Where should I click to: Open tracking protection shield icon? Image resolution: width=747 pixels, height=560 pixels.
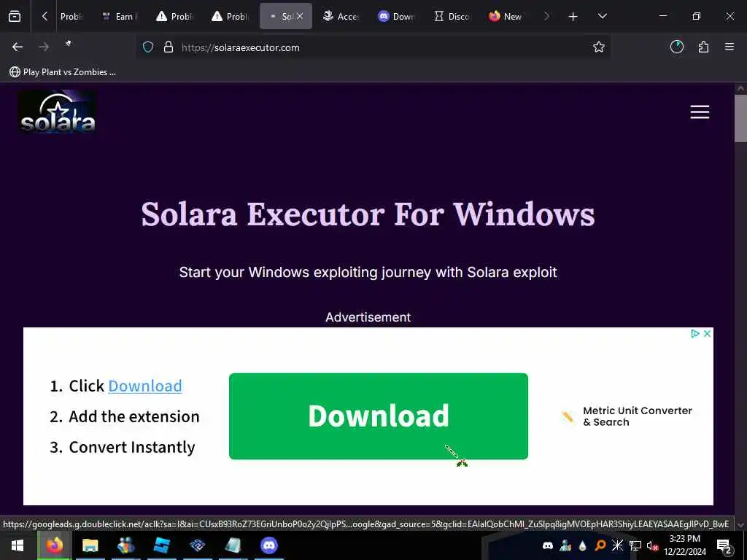coord(148,47)
